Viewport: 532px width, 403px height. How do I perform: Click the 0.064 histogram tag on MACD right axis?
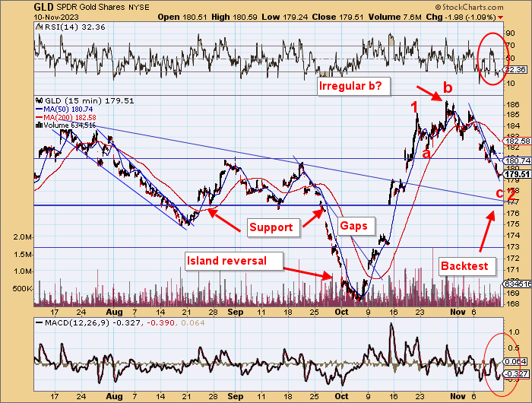tap(516, 361)
